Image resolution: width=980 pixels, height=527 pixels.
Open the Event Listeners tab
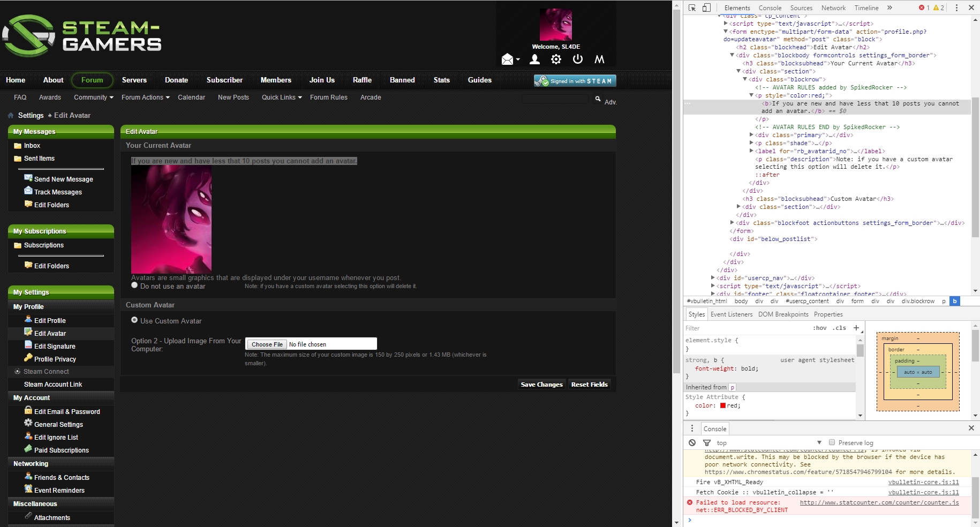[x=732, y=314]
